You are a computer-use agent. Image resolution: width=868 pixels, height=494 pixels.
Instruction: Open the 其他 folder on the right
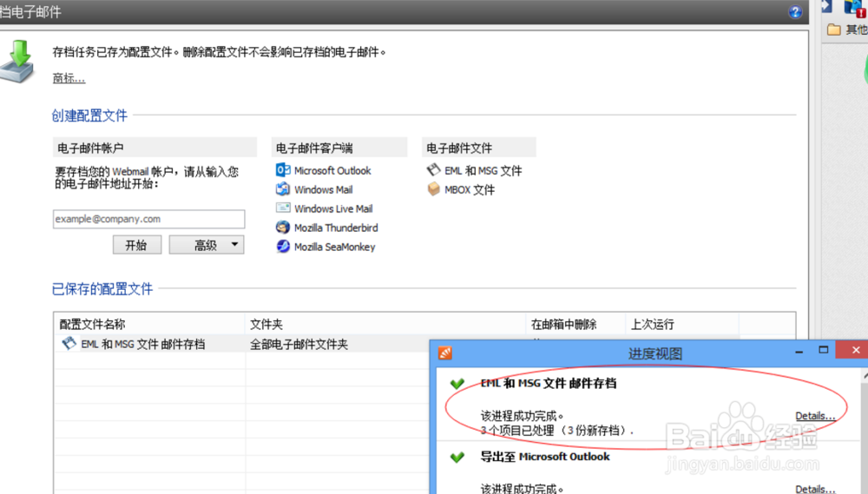coord(847,30)
